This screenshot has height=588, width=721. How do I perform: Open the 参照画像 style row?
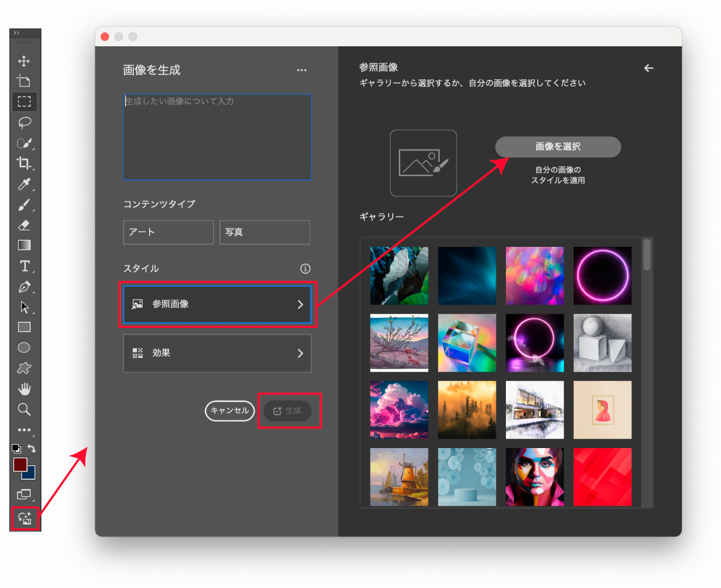coord(218,305)
